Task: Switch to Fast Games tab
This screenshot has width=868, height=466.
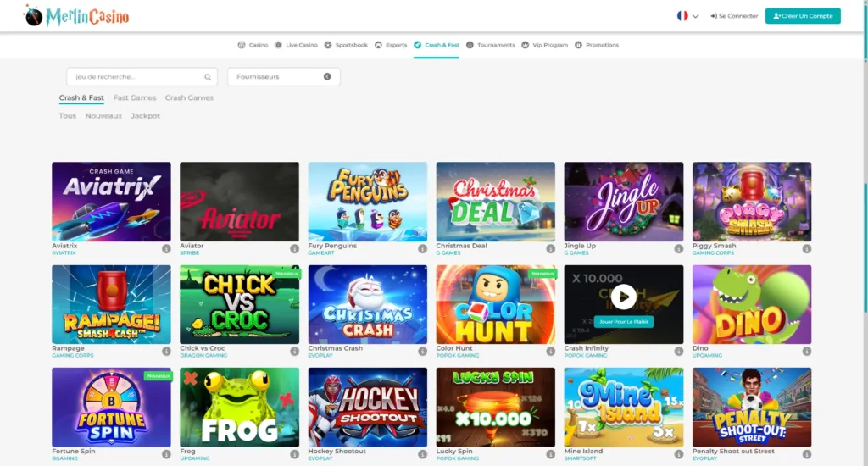Action: click(135, 98)
